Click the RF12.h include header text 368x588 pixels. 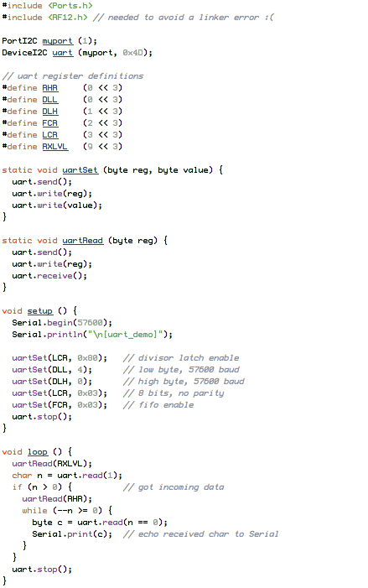point(67,18)
